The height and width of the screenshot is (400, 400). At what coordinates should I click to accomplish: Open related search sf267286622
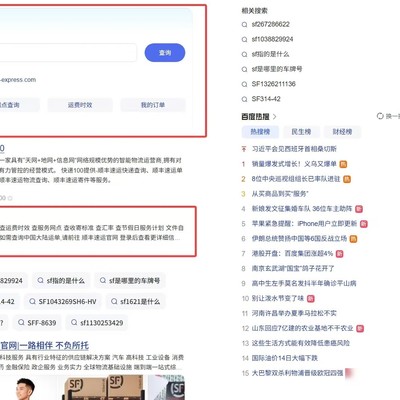pyautogui.click(x=270, y=24)
